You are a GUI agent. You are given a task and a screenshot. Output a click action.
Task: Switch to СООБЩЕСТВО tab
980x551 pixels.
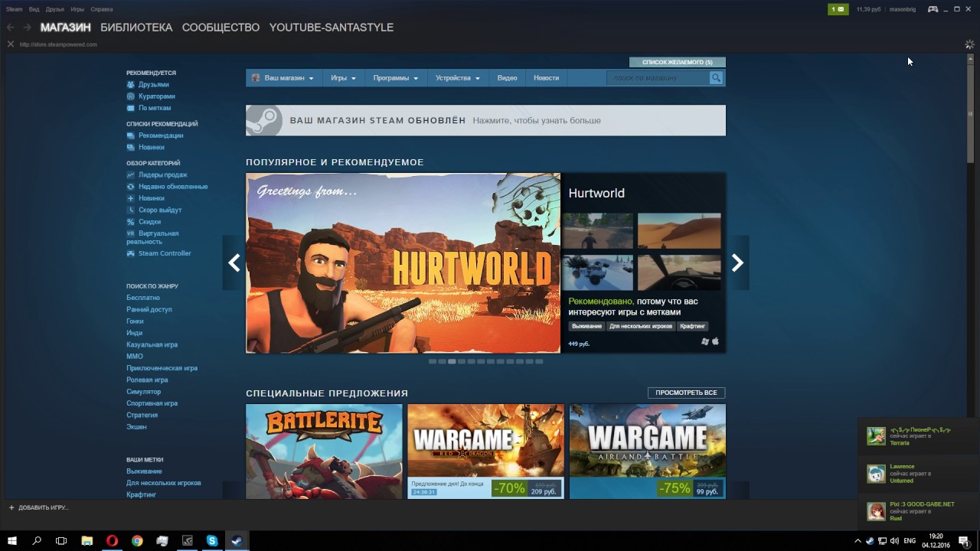(220, 28)
